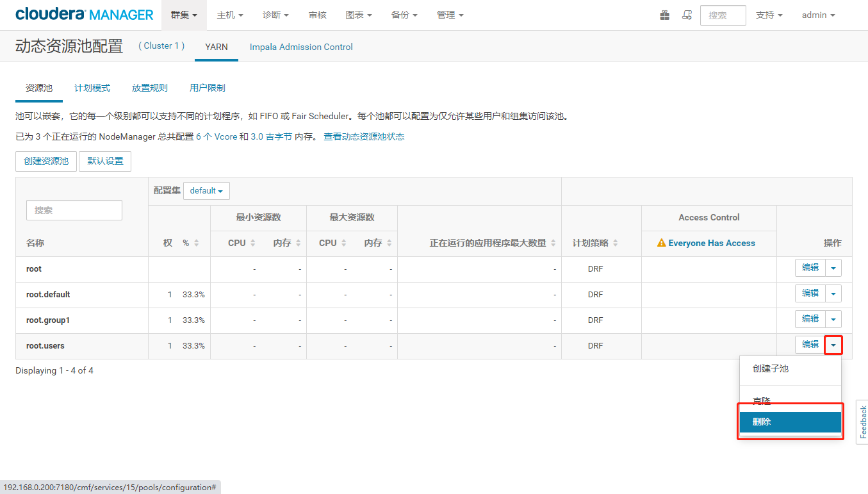Open the admin user dropdown
Screen dimensions: 868x494
pos(818,15)
